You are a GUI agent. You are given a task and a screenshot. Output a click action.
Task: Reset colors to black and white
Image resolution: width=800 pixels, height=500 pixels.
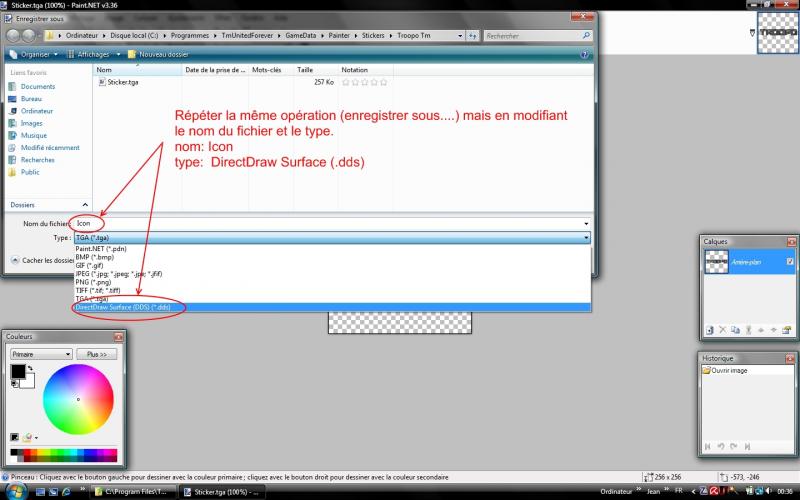[14, 384]
